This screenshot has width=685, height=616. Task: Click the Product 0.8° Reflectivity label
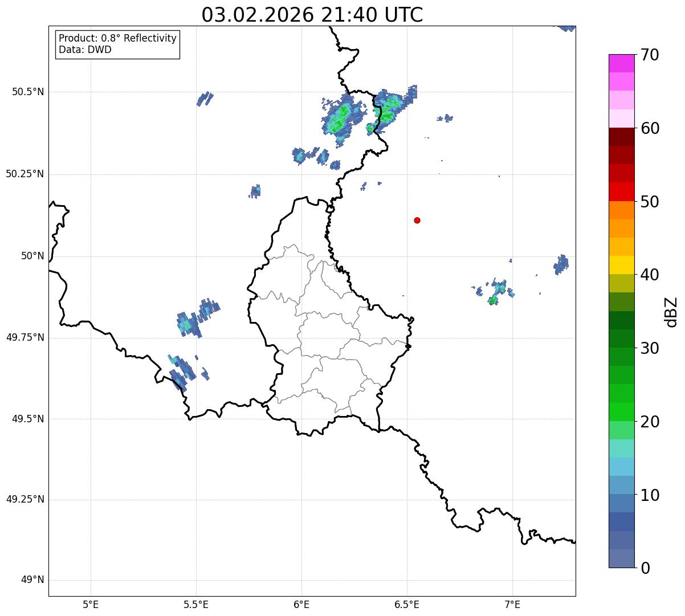[118, 38]
